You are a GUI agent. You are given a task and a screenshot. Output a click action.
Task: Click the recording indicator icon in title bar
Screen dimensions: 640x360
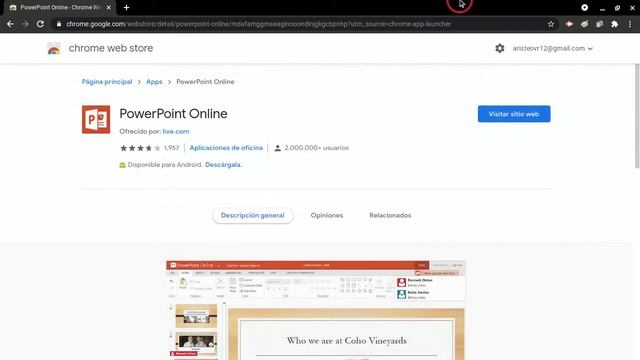coord(584,7)
